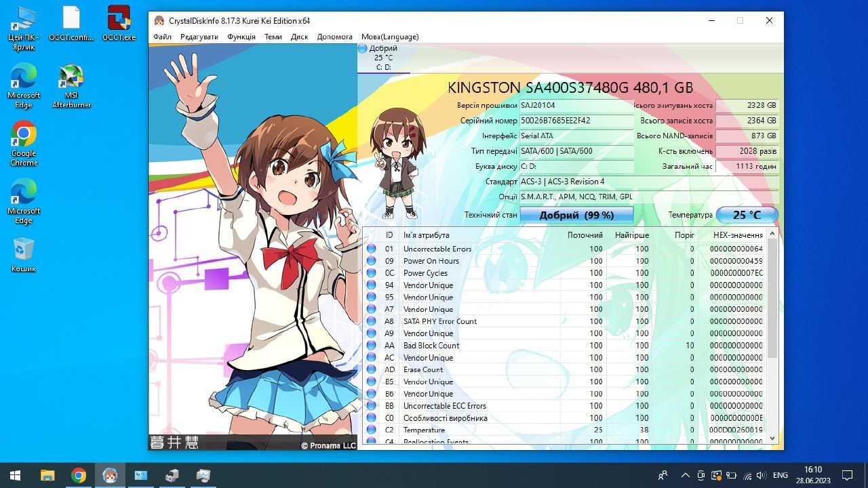Click the total hours value 1113 годин
868x488 pixels.
point(747,166)
